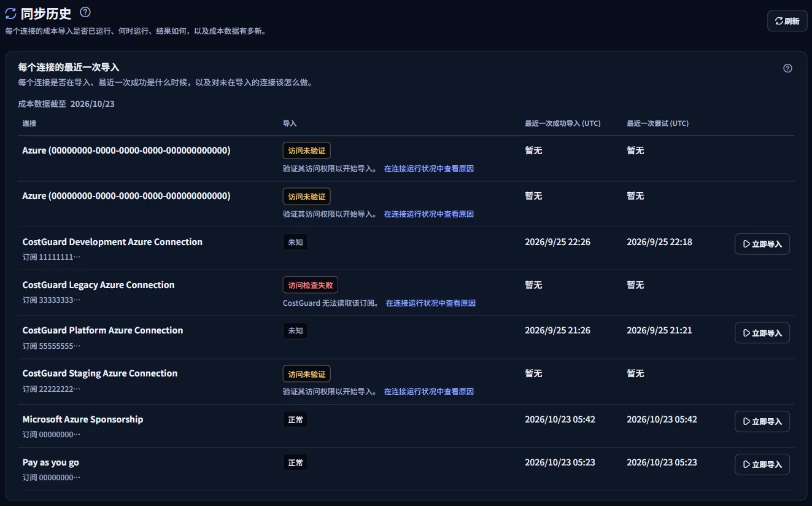This screenshot has height=506, width=812.
Task: Select the 同步历史 page title
Action: [x=46, y=14]
